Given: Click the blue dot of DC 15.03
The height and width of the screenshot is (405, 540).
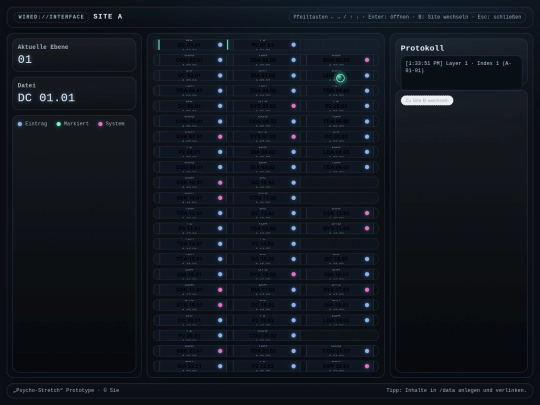Looking at the screenshot, I should click(367, 259).
